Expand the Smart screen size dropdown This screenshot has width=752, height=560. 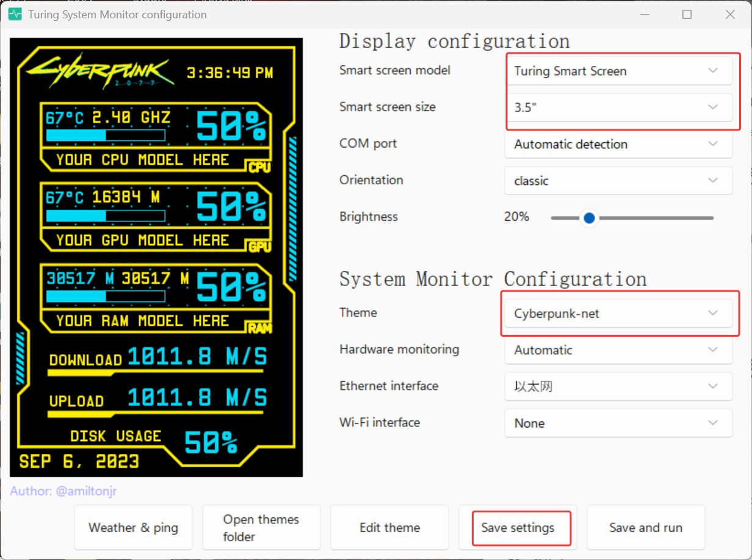618,107
